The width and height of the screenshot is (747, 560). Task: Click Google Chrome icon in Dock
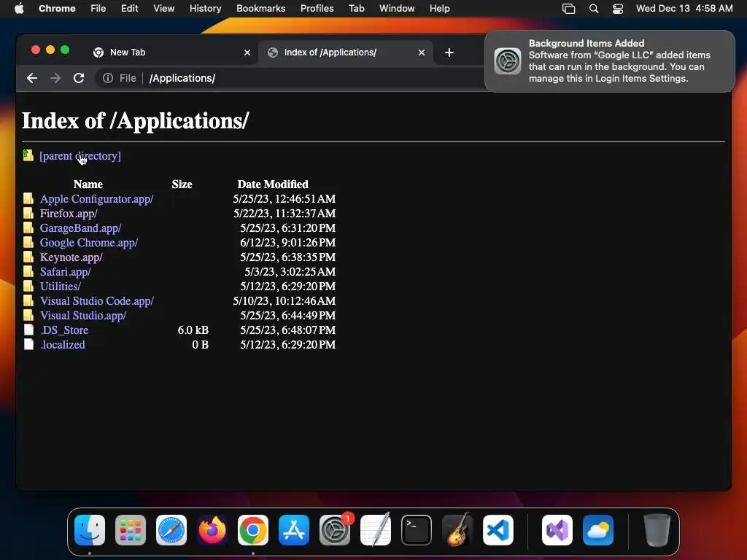click(x=253, y=530)
